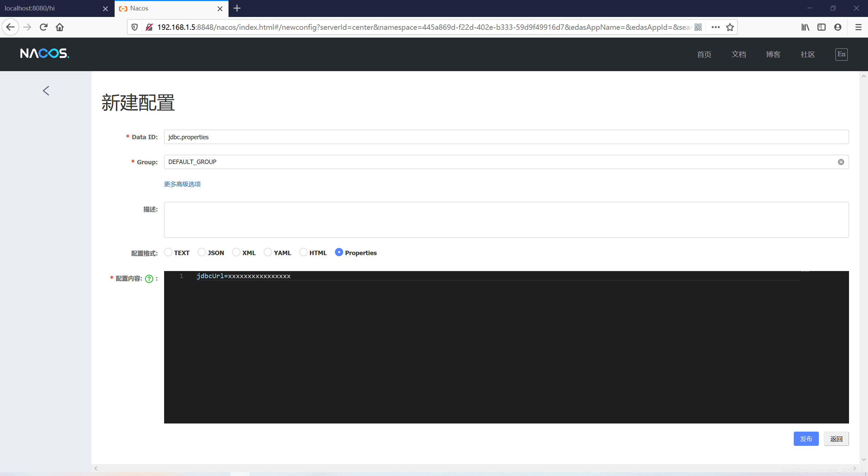The image size is (868, 476).
Task: Click the left-arrow back icon in sidebar
Action: click(x=46, y=90)
